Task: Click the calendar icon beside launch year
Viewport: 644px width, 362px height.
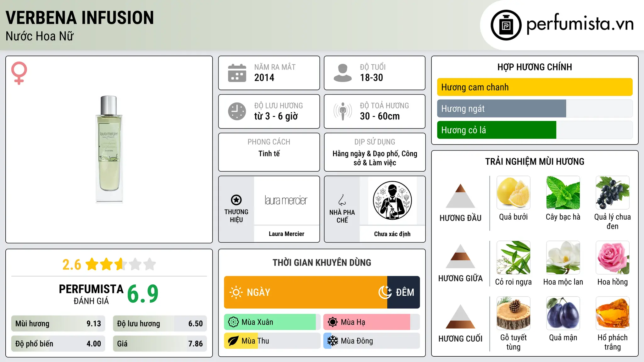Action: [237, 73]
